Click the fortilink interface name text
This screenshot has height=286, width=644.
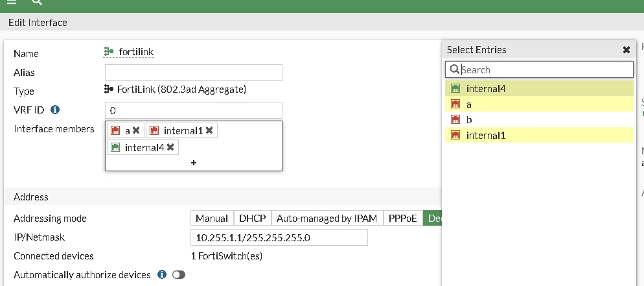[x=136, y=51]
